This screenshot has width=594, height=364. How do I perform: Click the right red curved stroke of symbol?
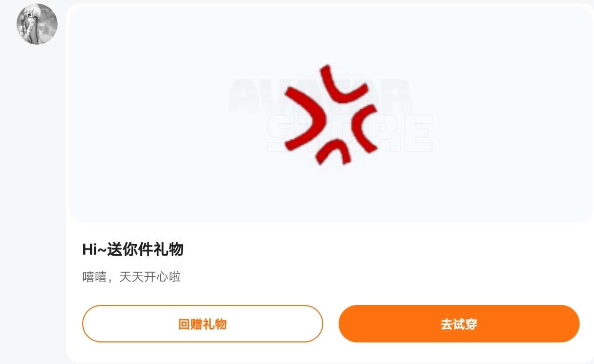pyautogui.click(x=364, y=128)
